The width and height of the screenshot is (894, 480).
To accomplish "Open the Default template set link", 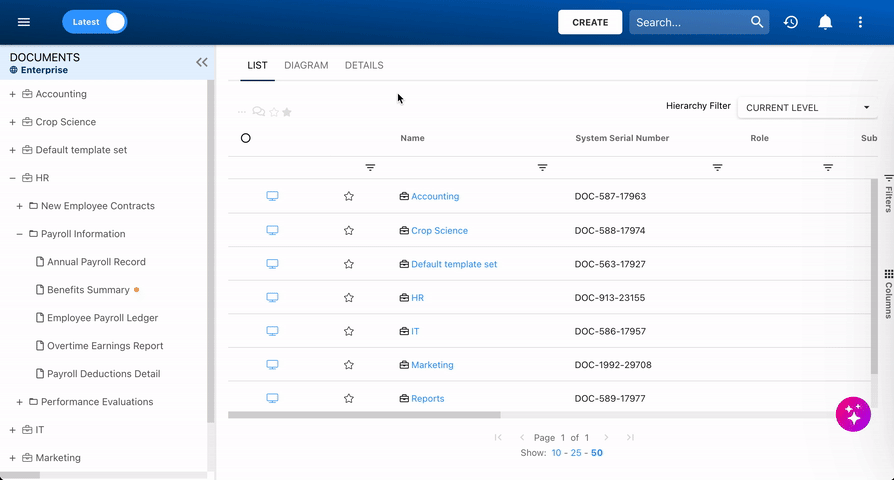I will click(x=454, y=264).
